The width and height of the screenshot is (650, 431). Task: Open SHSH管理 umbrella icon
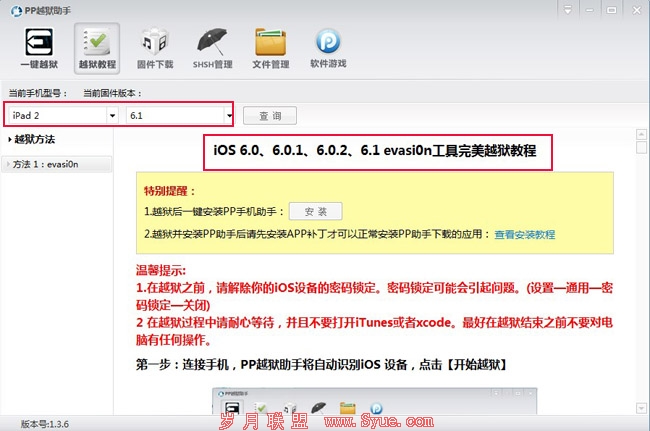(x=212, y=48)
